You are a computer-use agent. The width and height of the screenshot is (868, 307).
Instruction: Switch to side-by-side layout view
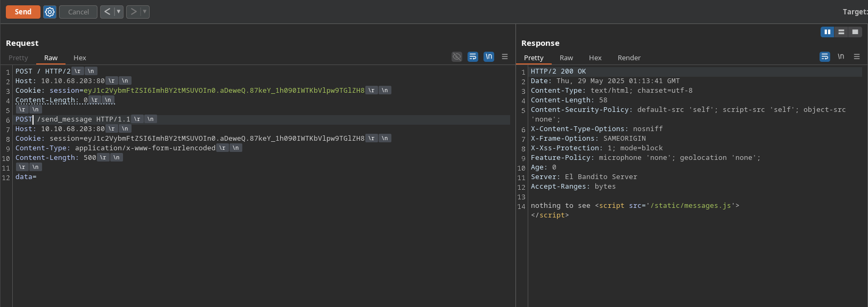(x=827, y=32)
